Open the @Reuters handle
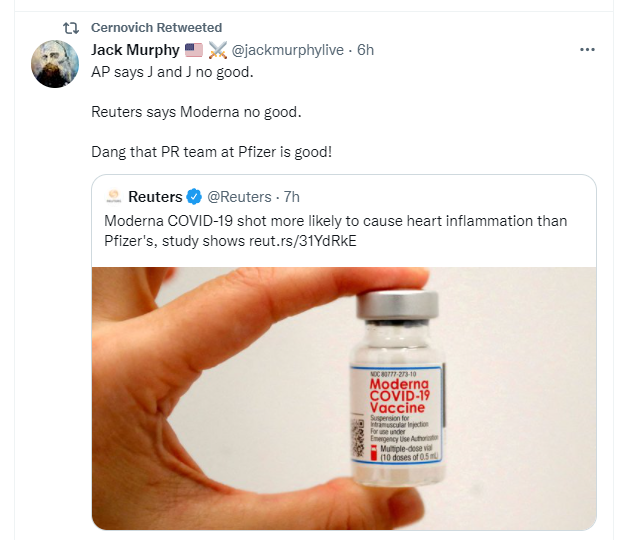The image size is (629, 540). tap(238, 196)
